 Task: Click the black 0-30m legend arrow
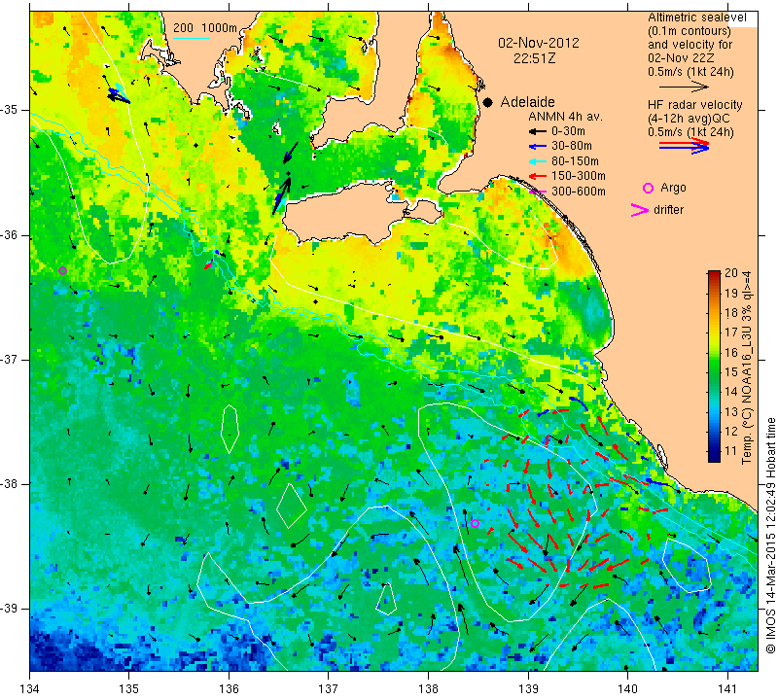click(x=537, y=131)
